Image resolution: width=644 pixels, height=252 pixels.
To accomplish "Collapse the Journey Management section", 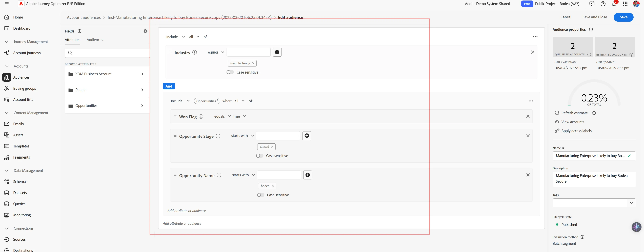I will [x=7, y=42].
